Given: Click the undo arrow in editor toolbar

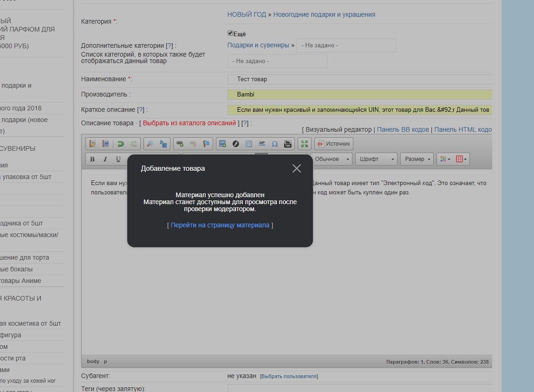Looking at the screenshot, I should 120,144.
